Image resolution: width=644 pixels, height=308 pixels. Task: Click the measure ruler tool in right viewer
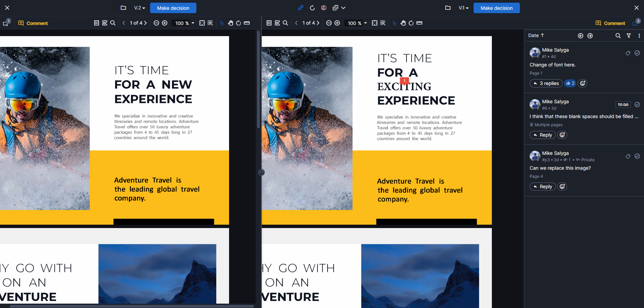(419, 23)
